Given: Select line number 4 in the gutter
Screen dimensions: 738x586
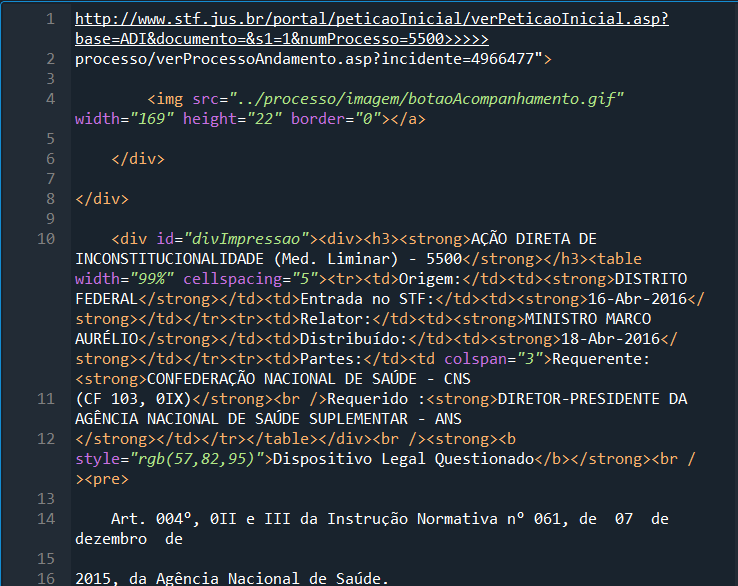Looking at the screenshot, I should [x=50, y=99].
